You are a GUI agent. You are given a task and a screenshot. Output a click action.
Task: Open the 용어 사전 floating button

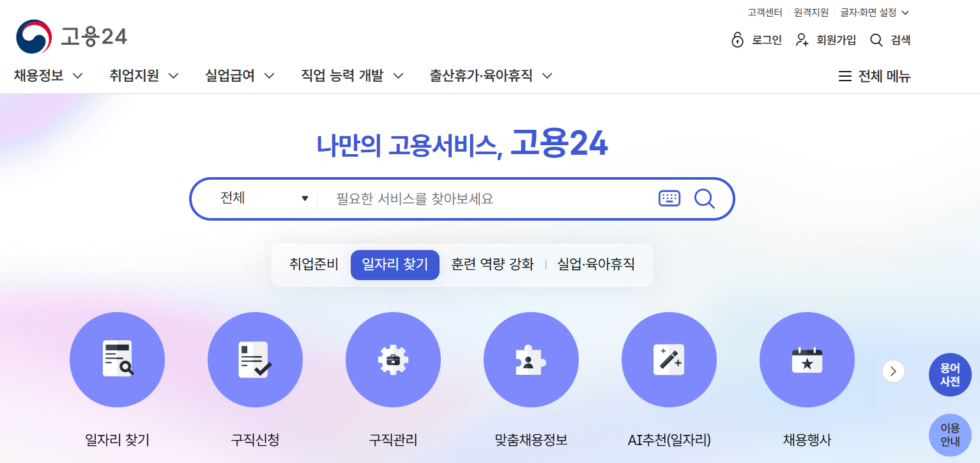click(x=950, y=375)
